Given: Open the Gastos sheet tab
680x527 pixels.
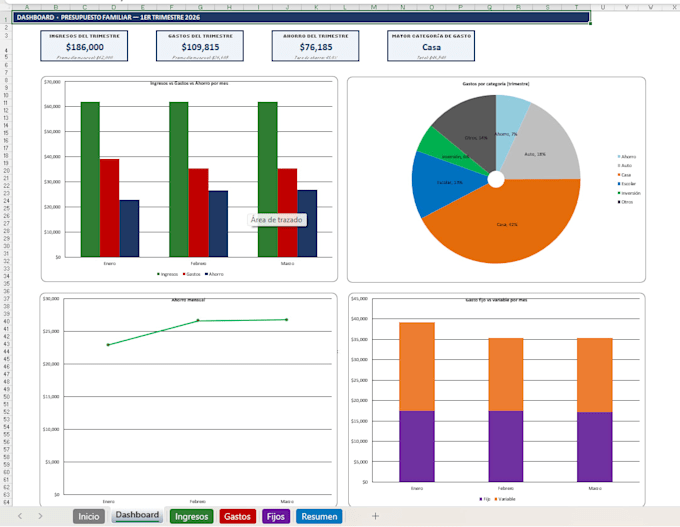Looking at the screenshot, I should pos(237,516).
